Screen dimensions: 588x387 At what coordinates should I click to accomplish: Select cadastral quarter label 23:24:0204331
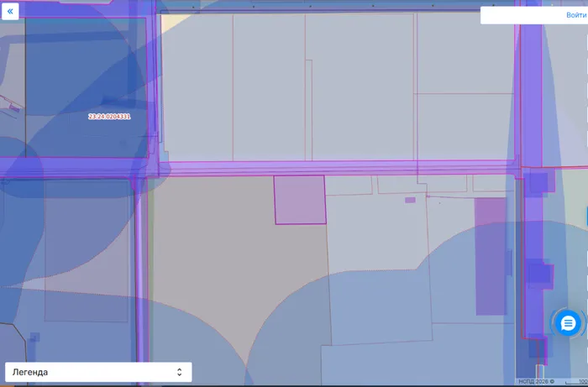[109, 117]
